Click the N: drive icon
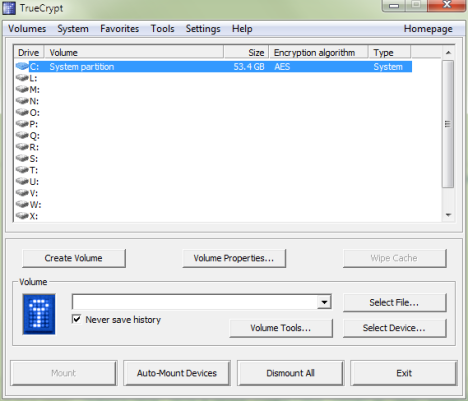 22,101
